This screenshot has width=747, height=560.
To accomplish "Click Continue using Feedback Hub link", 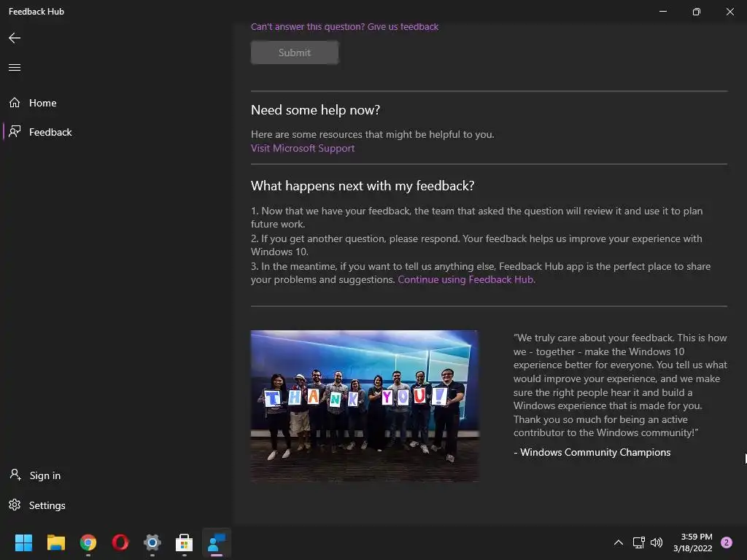I will tap(466, 279).
